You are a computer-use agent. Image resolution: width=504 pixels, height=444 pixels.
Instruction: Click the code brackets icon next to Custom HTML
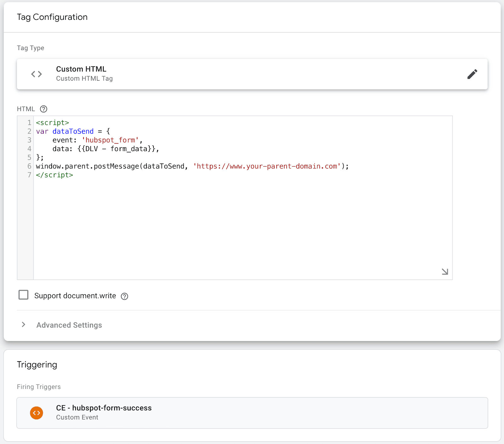36,74
